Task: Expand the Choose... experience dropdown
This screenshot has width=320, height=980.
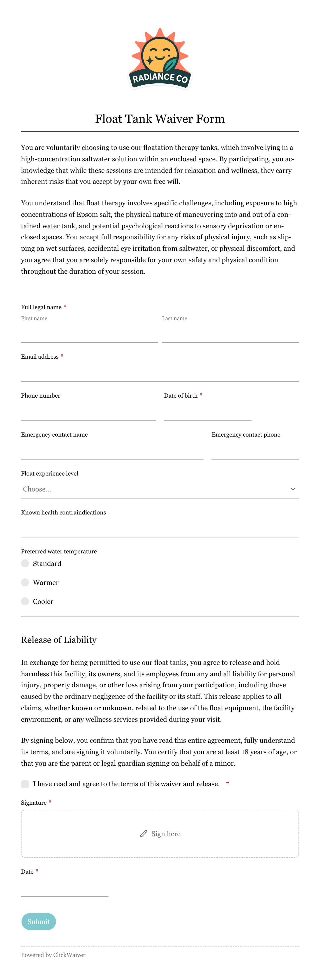Action: pos(160,489)
